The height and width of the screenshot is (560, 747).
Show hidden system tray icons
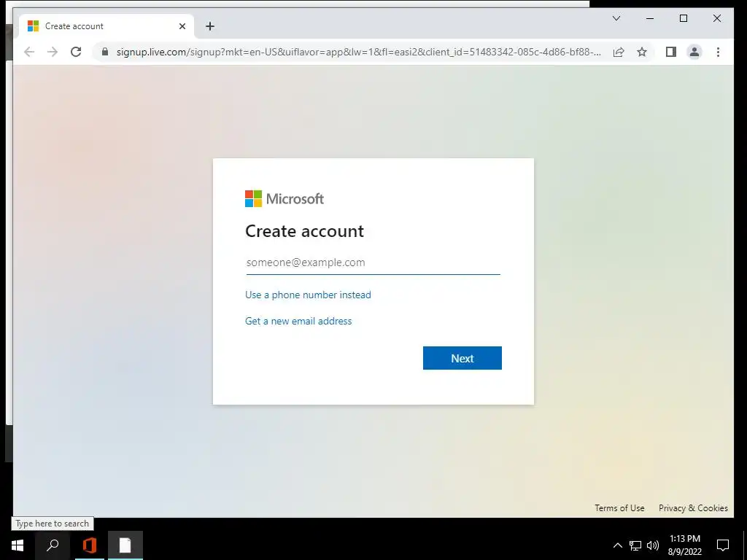617,545
